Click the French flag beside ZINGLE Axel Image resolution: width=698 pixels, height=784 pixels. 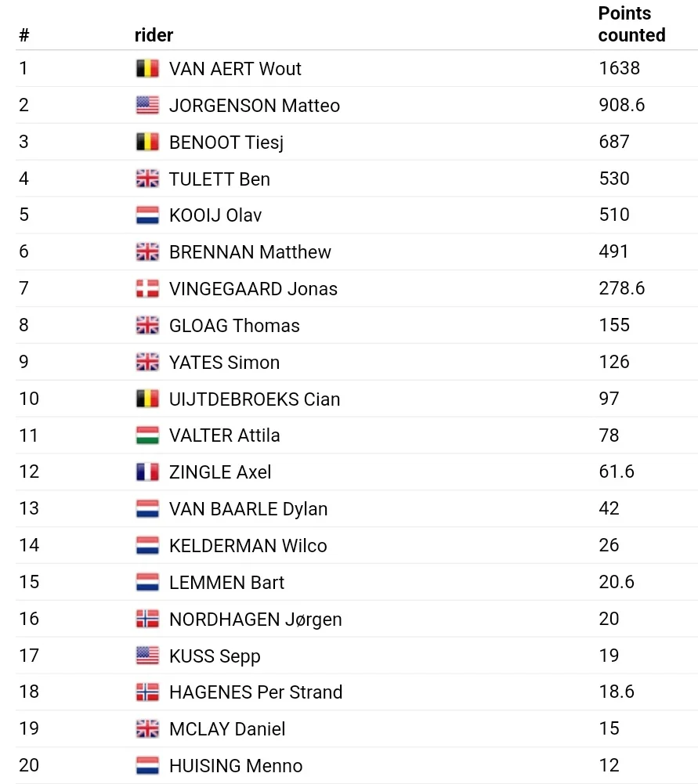pos(147,472)
